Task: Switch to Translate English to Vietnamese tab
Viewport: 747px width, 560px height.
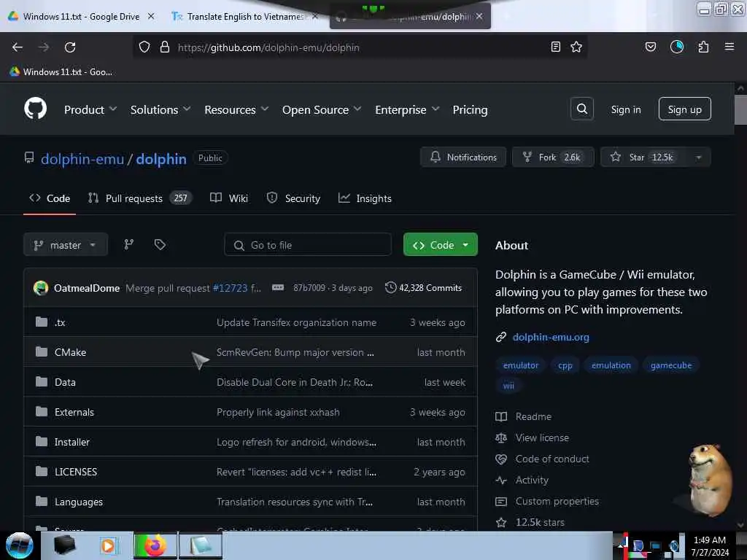Action: coord(245,16)
